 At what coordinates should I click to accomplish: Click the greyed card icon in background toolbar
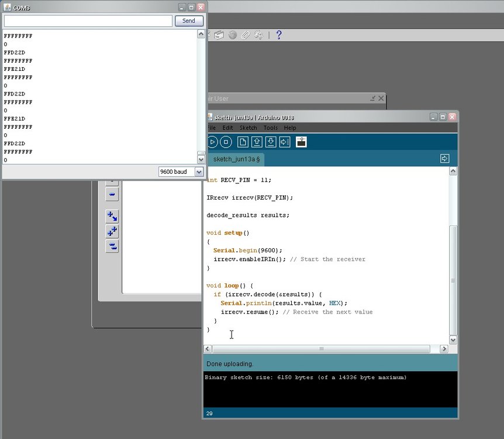[x=219, y=35]
